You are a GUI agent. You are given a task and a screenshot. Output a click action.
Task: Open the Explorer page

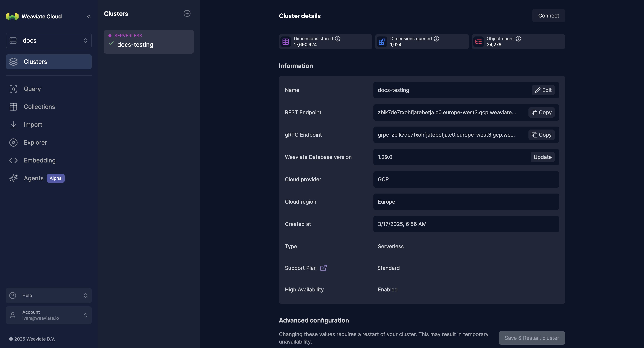click(x=49, y=143)
